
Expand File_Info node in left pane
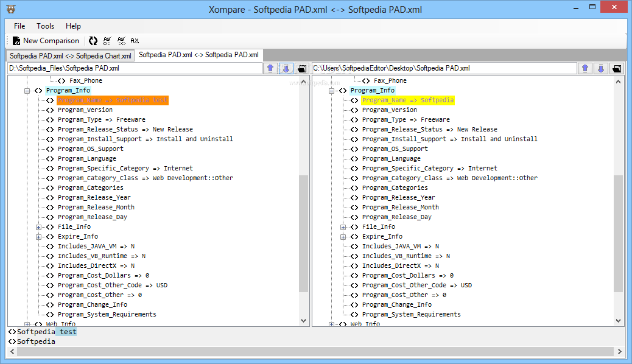pyautogui.click(x=39, y=227)
